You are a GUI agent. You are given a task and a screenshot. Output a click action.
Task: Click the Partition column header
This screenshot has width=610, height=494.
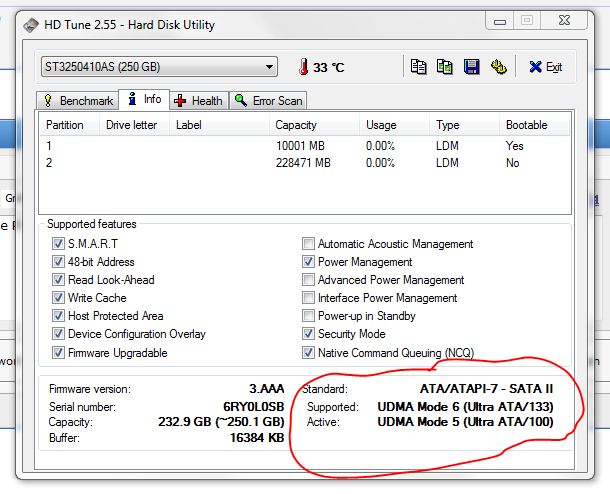(x=69, y=125)
